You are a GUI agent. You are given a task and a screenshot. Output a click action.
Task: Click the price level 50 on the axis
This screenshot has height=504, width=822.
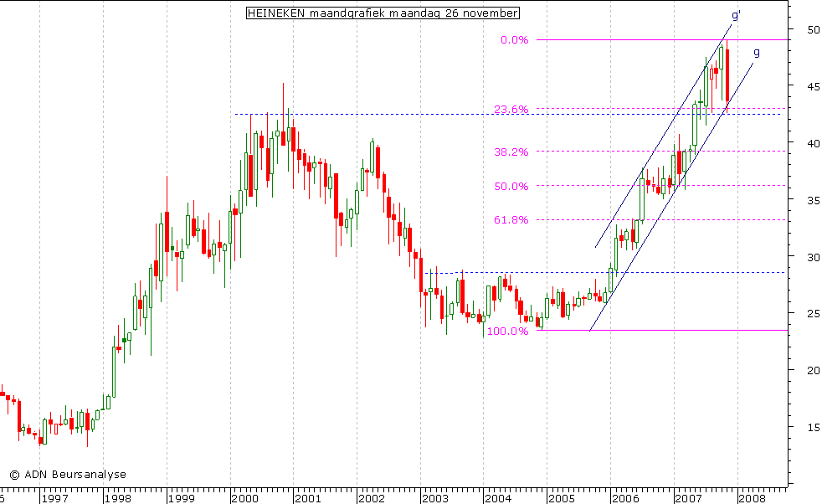[x=814, y=29]
